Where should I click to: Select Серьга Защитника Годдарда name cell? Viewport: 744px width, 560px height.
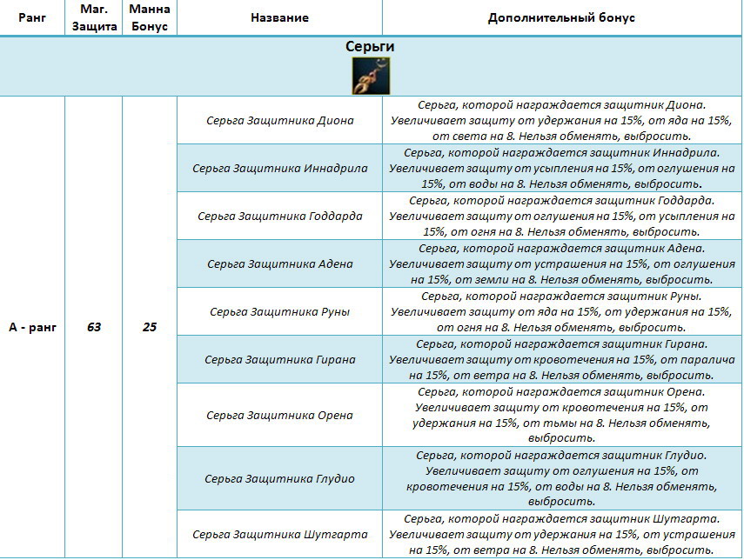[279, 217]
